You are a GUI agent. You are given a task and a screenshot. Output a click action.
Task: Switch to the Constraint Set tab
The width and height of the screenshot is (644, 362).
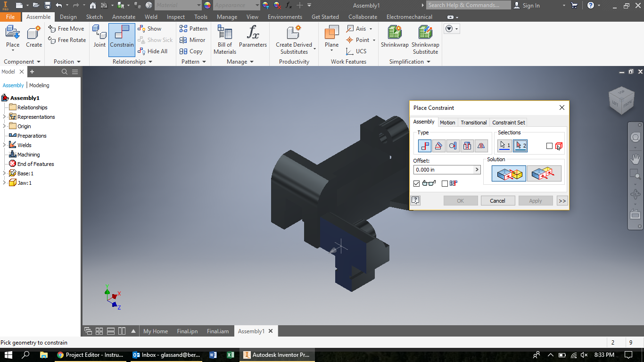tap(509, 123)
